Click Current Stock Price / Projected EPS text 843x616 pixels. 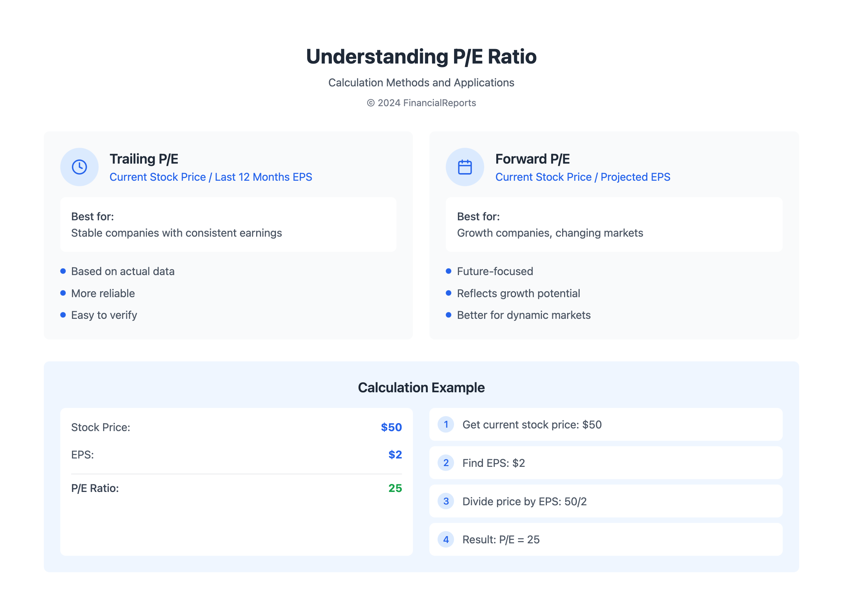click(x=582, y=177)
